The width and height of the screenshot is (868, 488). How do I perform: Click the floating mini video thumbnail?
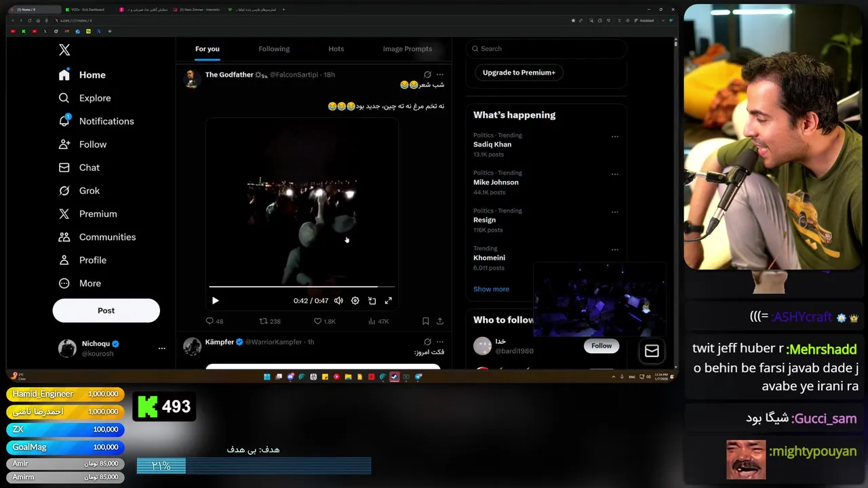[x=599, y=300]
